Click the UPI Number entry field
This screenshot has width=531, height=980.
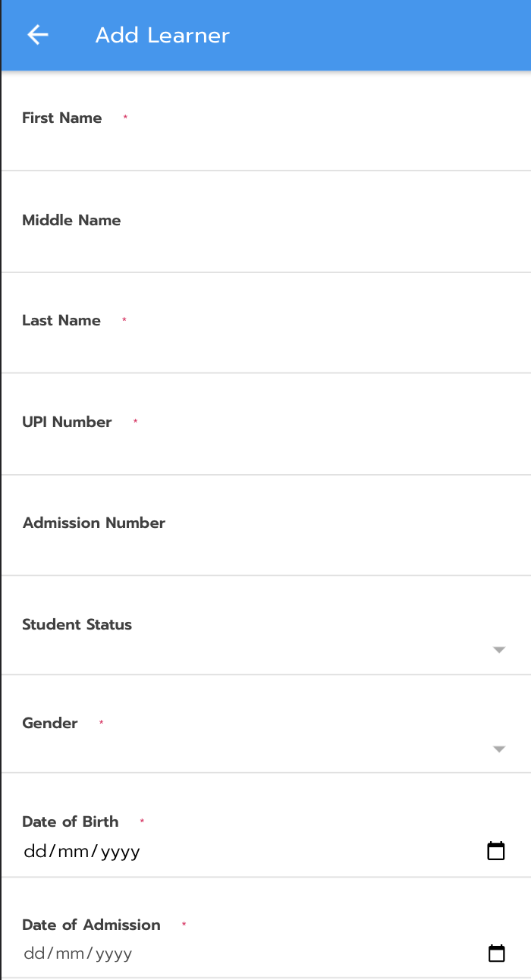click(x=265, y=449)
